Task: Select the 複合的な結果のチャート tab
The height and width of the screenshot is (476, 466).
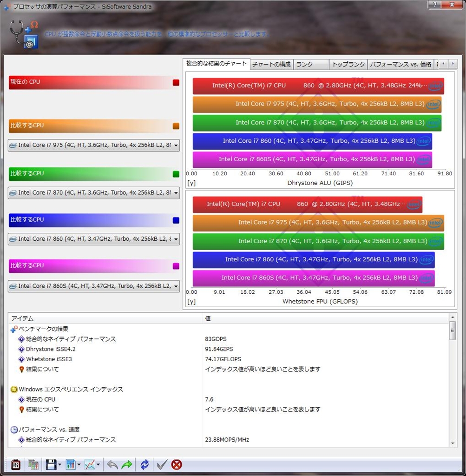Action: [x=217, y=64]
